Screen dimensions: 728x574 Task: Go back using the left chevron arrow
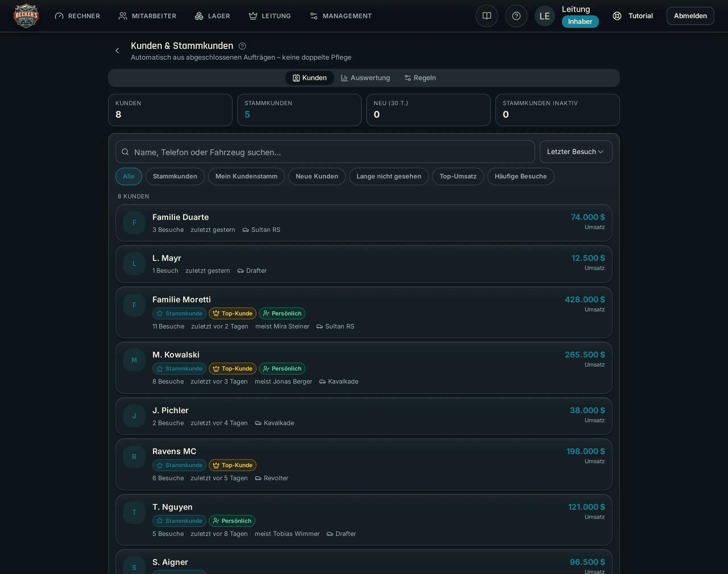[x=117, y=51]
